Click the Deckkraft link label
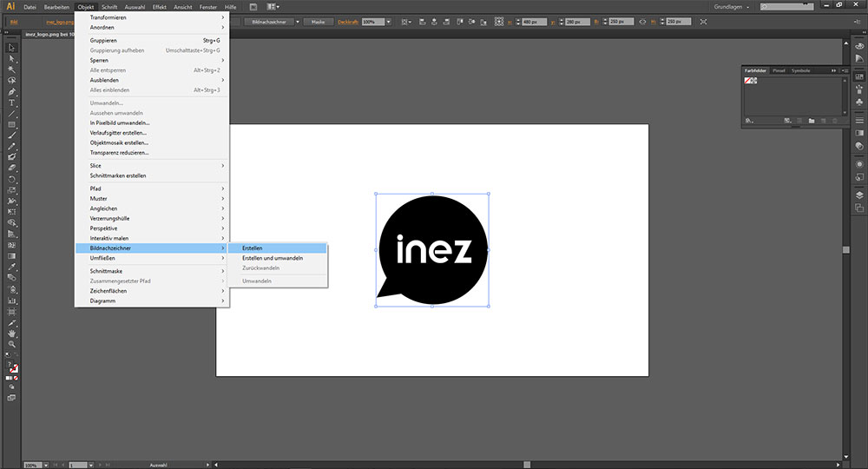Screen dimensions: 868x469 tap(348, 23)
